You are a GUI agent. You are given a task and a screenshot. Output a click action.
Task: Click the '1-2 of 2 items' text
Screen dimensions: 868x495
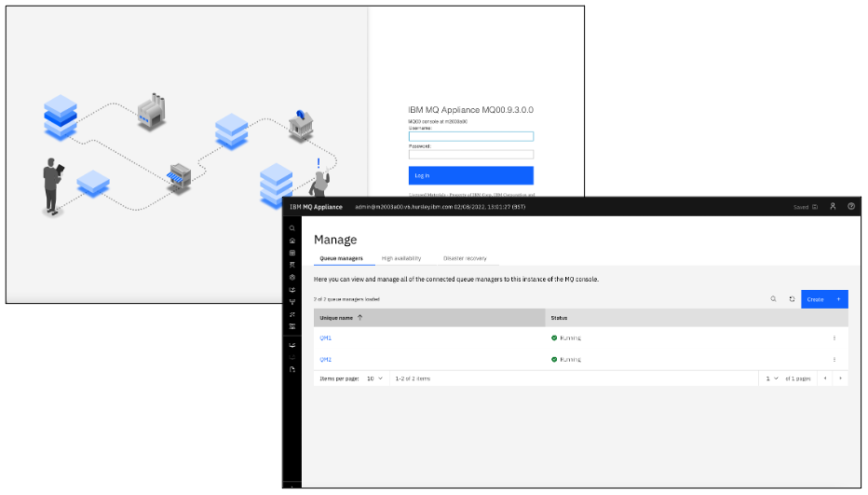tap(413, 378)
